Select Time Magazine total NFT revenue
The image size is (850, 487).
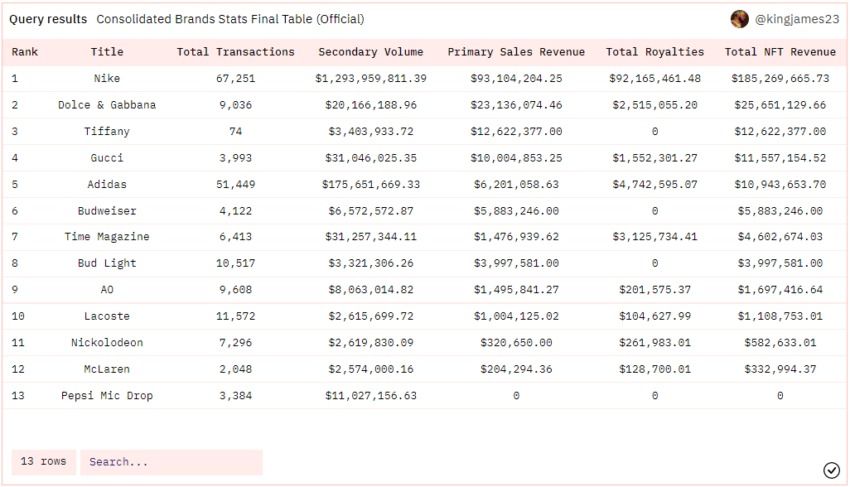pyautogui.click(x=780, y=237)
